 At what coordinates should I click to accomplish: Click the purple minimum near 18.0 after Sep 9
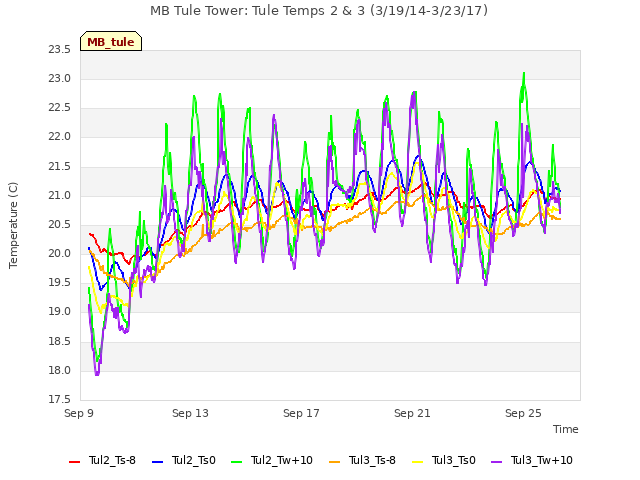[97, 374]
